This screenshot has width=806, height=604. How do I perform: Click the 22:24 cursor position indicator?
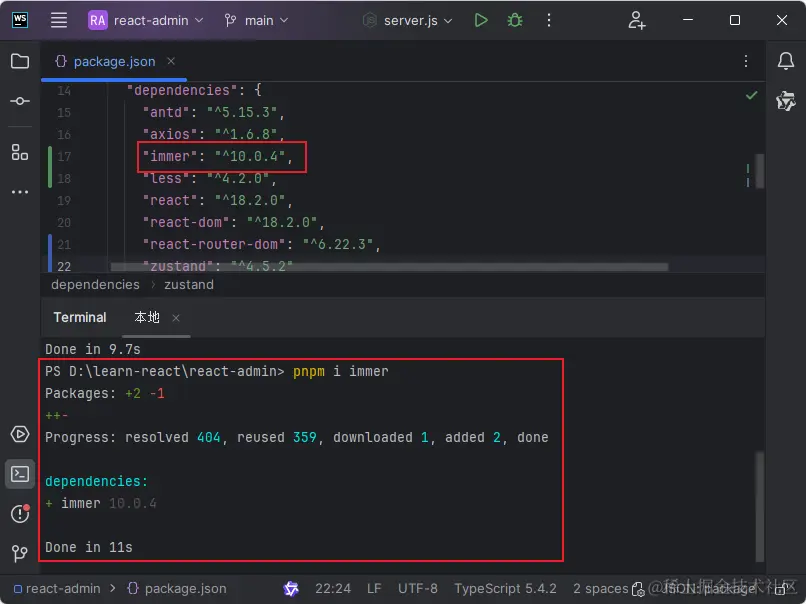point(333,589)
